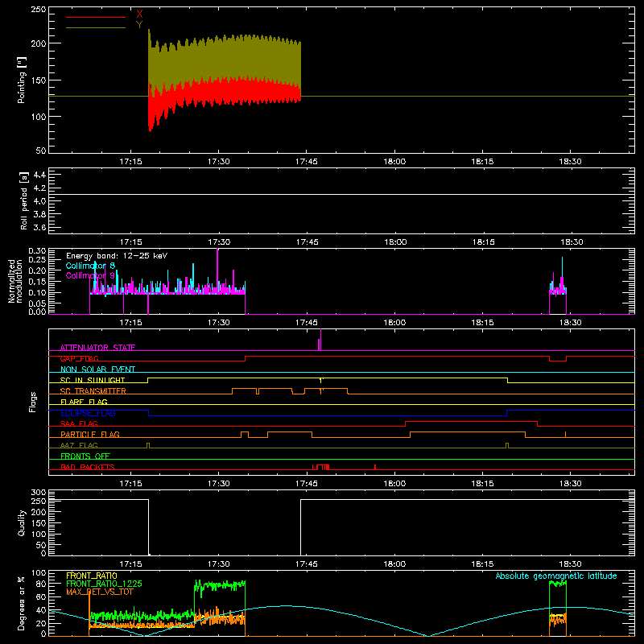The height and width of the screenshot is (644, 644).
Task: Click the 'PARTICLE_FLAG' label
Action: 90,434
